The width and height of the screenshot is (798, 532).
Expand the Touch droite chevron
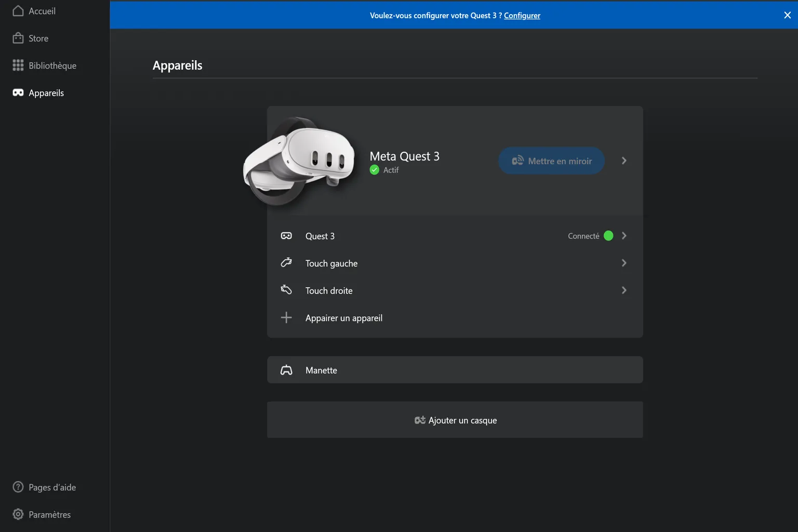coord(624,290)
